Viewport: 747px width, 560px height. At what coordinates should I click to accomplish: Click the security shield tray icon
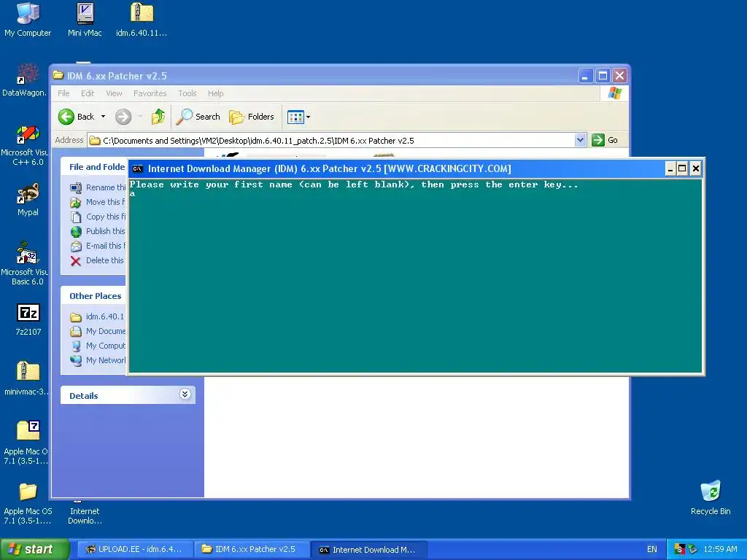coord(680,549)
